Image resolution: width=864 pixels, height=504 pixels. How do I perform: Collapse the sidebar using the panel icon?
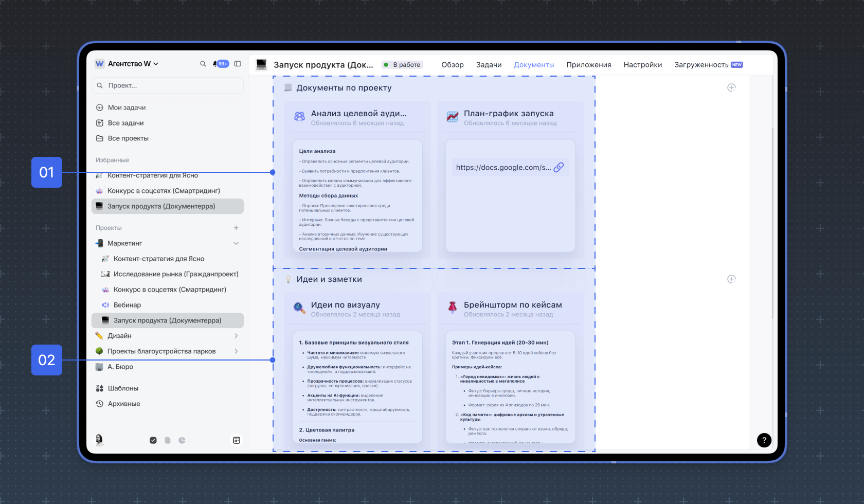pyautogui.click(x=238, y=64)
